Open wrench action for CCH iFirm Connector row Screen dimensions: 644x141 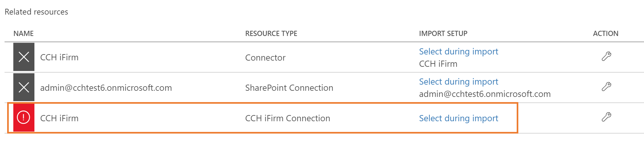[606, 56]
